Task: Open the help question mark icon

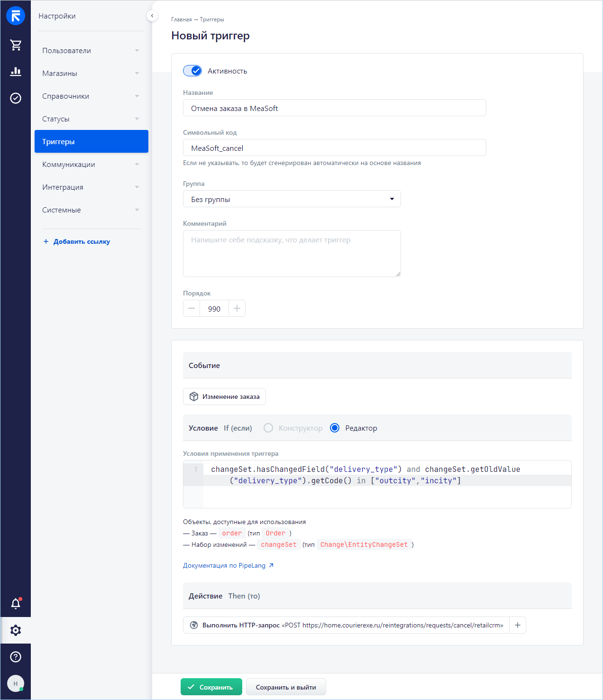Action: [16, 657]
